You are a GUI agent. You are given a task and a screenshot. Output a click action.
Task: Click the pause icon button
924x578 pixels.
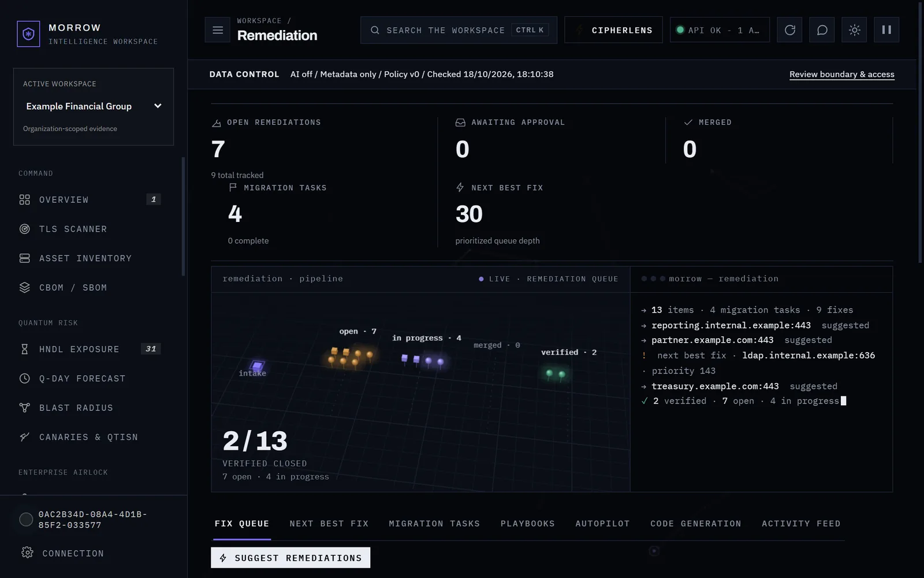[886, 30]
